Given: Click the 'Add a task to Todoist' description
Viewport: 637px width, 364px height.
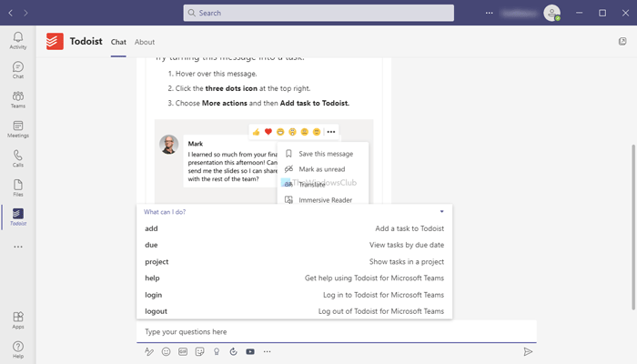Looking at the screenshot, I should pos(409,228).
